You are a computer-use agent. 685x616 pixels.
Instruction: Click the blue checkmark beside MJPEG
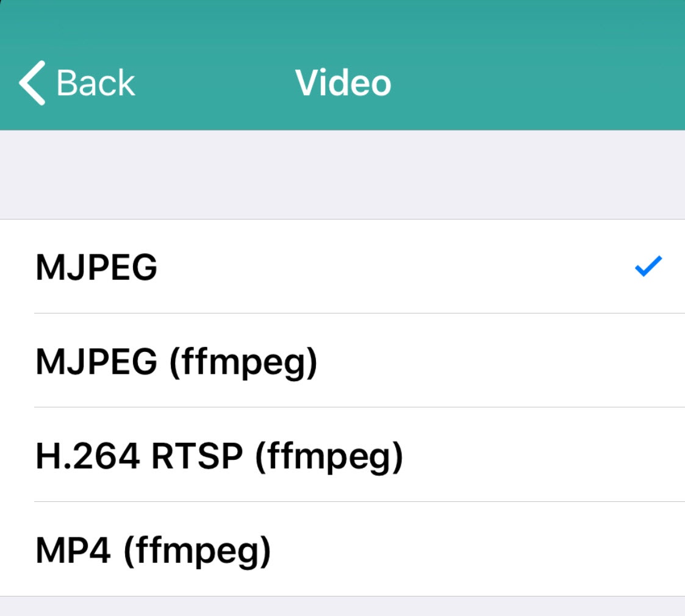[x=648, y=267]
